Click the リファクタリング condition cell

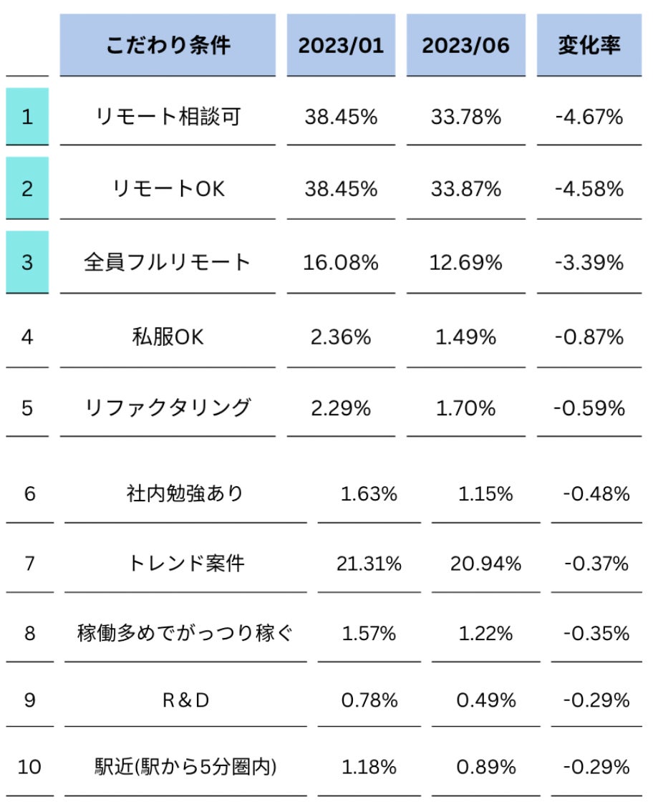(x=168, y=407)
